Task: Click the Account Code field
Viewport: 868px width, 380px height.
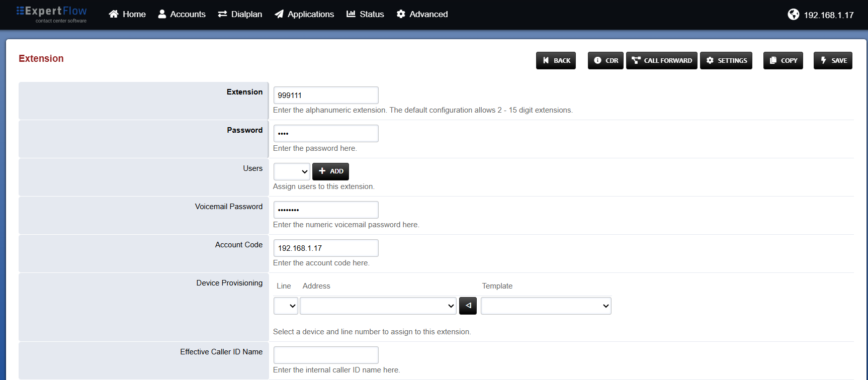Action: click(x=326, y=248)
